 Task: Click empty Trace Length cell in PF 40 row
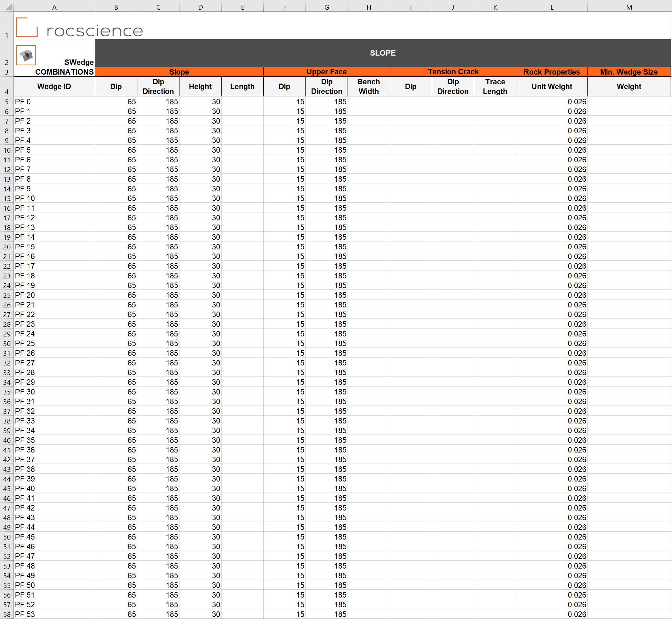pyautogui.click(x=495, y=488)
